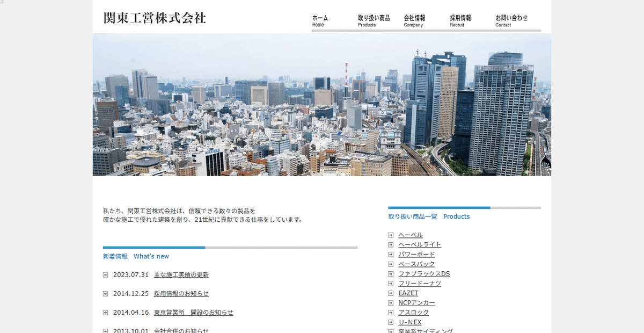Image resolution: width=644 pixels, height=333 pixels.
Task: Click the 関東工営株式会社 site title
Action: tap(155, 18)
